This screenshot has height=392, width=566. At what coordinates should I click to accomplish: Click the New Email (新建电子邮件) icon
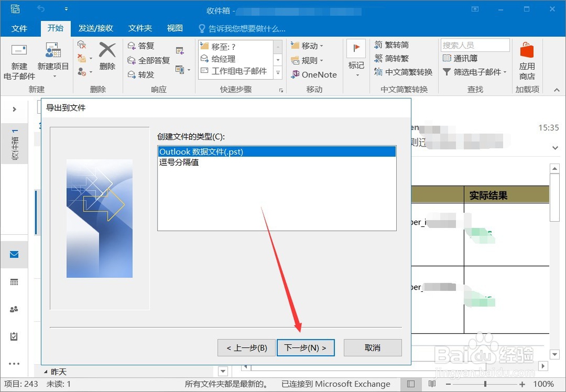[x=19, y=50]
